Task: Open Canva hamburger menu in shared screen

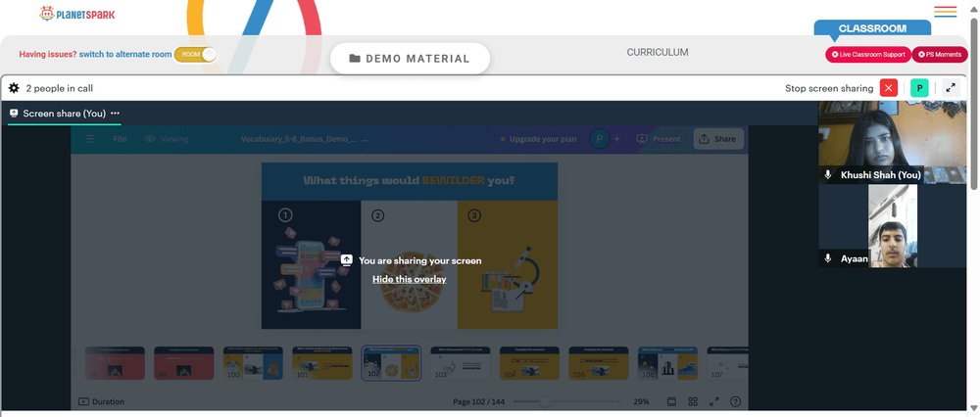Action: coord(90,139)
